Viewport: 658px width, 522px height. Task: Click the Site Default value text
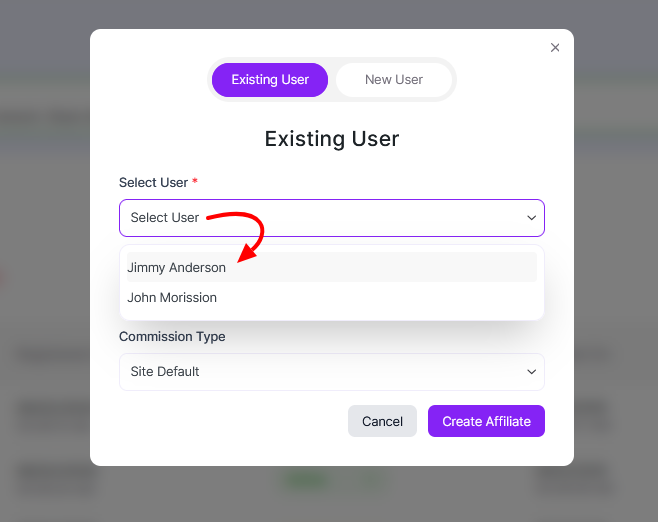click(165, 372)
